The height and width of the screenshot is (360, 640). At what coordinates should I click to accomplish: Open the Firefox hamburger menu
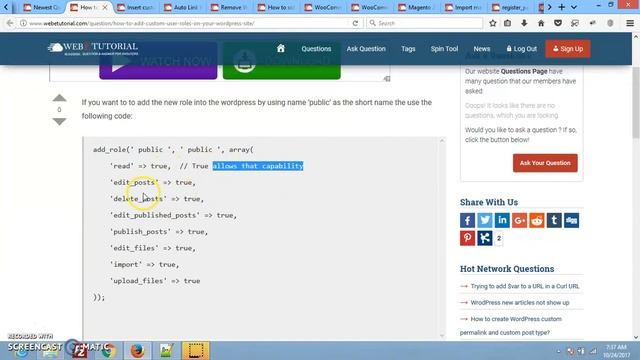(x=630, y=23)
